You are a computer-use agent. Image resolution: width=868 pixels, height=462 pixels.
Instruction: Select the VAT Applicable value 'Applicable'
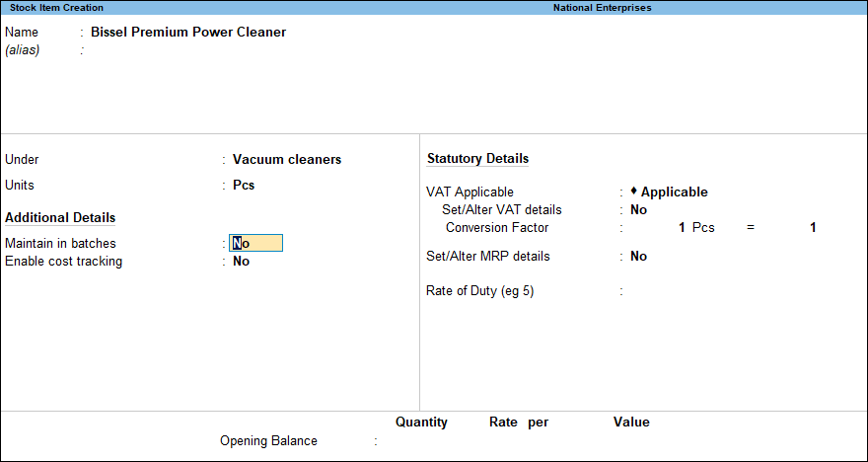pos(670,192)
